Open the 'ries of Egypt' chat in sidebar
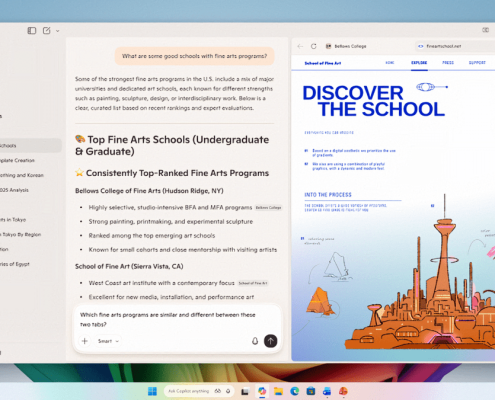Image resolution: width=495 pixels, height=400 pixels. pos(30,264)
